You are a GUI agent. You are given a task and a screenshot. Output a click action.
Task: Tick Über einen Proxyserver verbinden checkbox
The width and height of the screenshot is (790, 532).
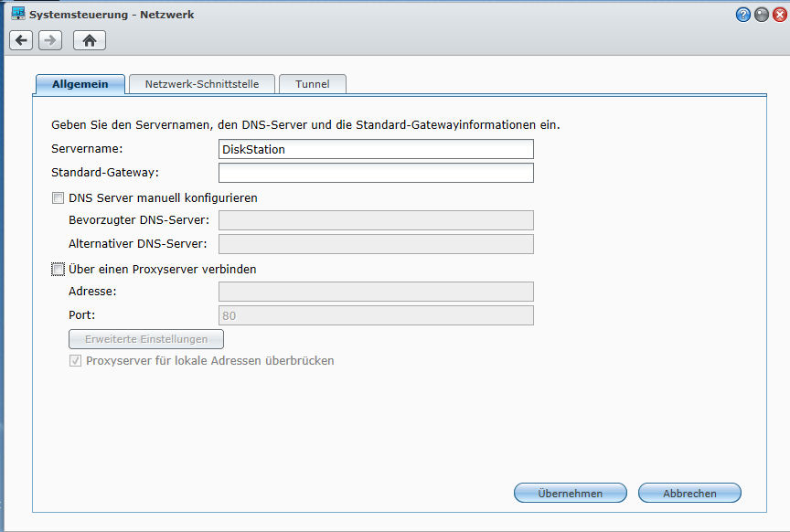[x=59, y=270]
